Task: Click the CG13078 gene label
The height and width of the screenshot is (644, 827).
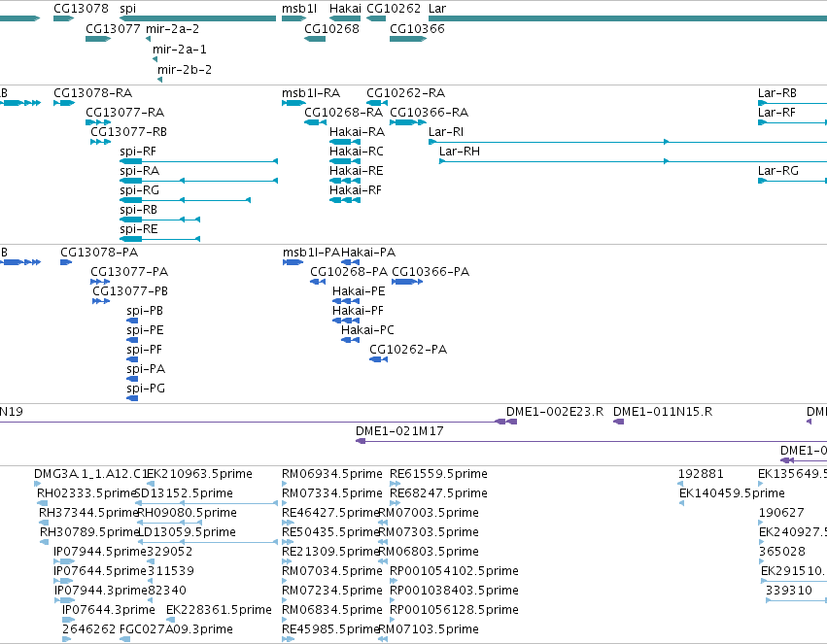Action: coord(81,9)
